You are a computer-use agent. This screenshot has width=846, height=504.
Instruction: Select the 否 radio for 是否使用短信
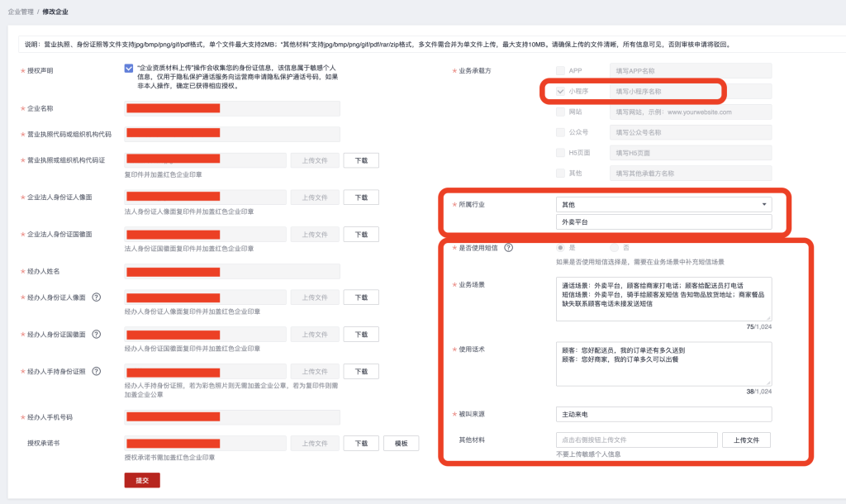[x=615, y=248]
